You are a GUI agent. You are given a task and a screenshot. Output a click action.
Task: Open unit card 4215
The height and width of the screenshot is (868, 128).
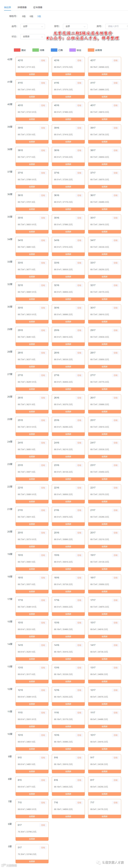click(x=32, y=64)
